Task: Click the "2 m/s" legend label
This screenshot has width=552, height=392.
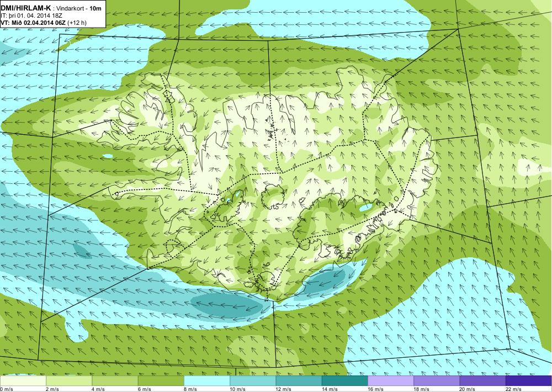Action: pos(52,389)
